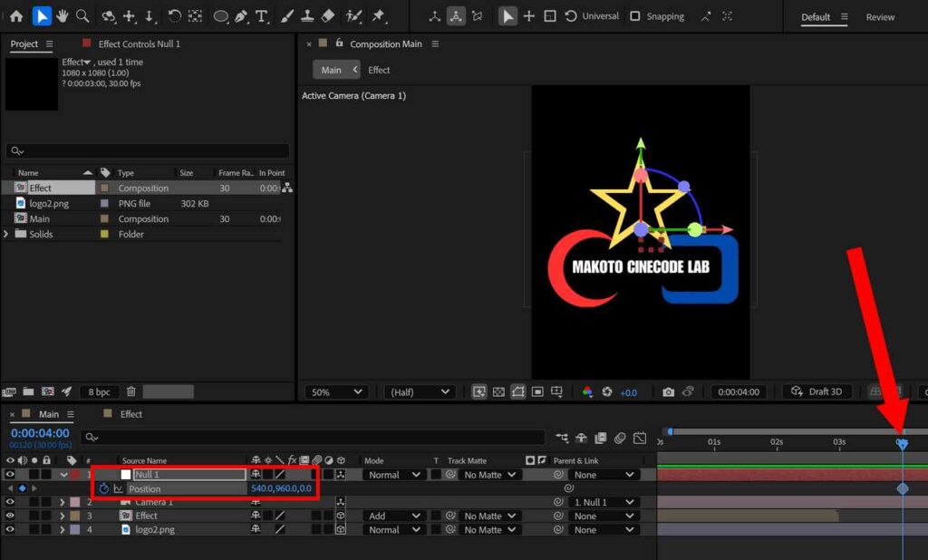Select the Roto Brush tool

pos(354,16)
